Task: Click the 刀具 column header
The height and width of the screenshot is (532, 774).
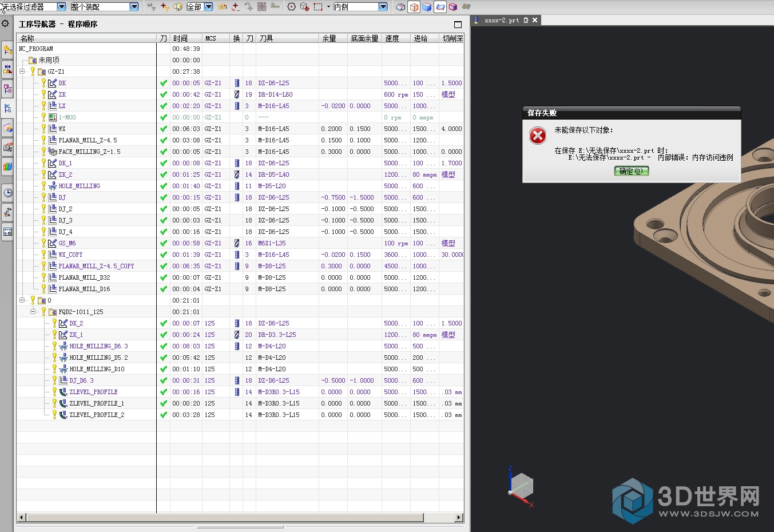Action: (287, 38)
